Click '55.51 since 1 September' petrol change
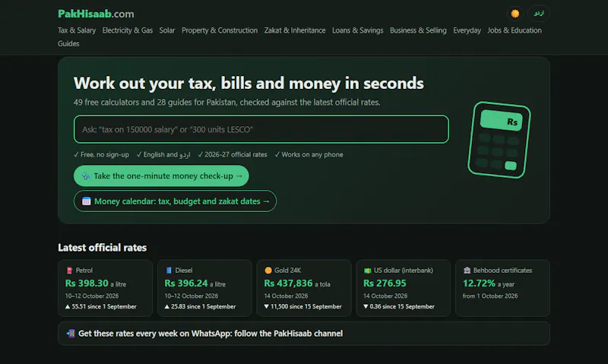Screen dimensions: 608x364 pos(101,307)
